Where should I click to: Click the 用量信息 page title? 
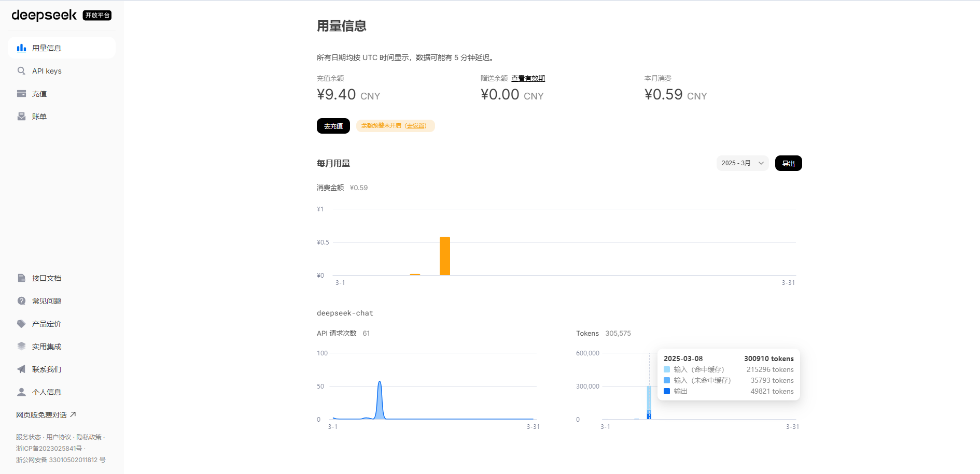click(x=342, y=26)
